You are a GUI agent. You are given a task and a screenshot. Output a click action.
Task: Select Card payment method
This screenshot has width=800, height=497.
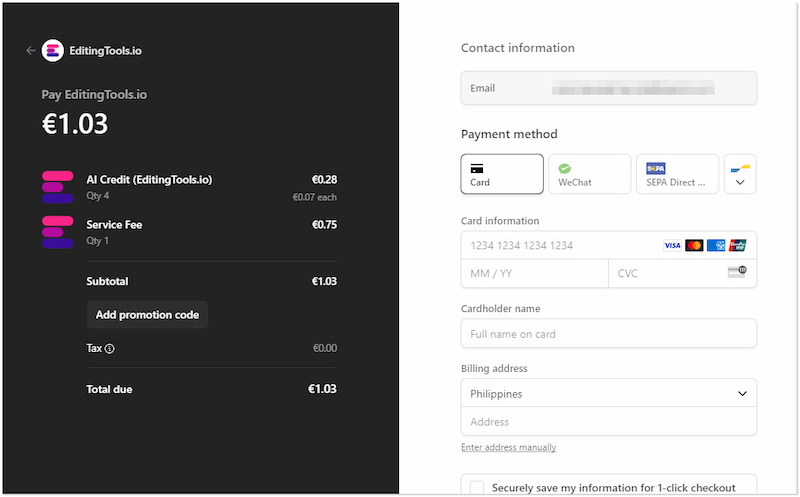pyautogui.click(x=502, y=174)
